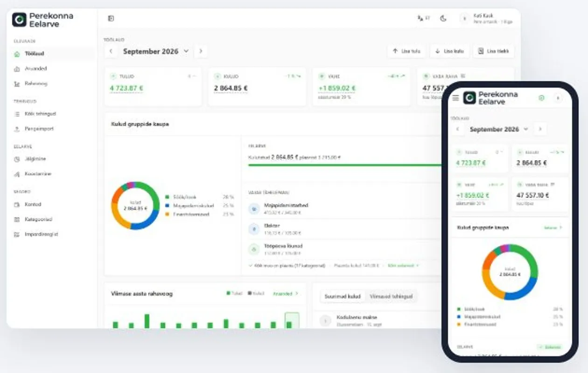Click the Pangaimport upload icon in sidebar
The height and width of the screenshot is (373, 588).
[x=17, y=129]
